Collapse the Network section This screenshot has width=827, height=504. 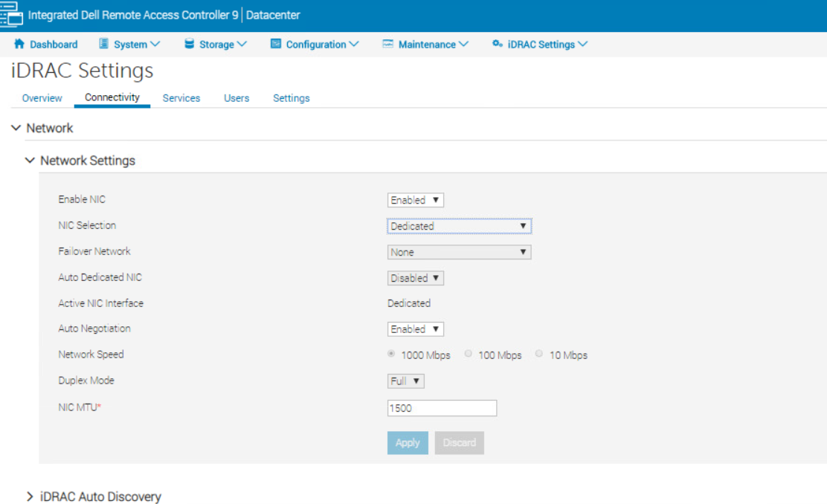click(x=16, y=128)
